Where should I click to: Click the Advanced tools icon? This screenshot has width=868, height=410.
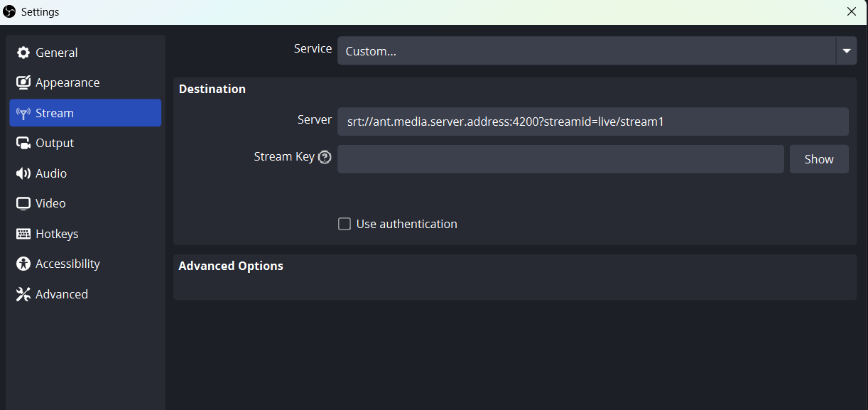[x=23, y=294]
